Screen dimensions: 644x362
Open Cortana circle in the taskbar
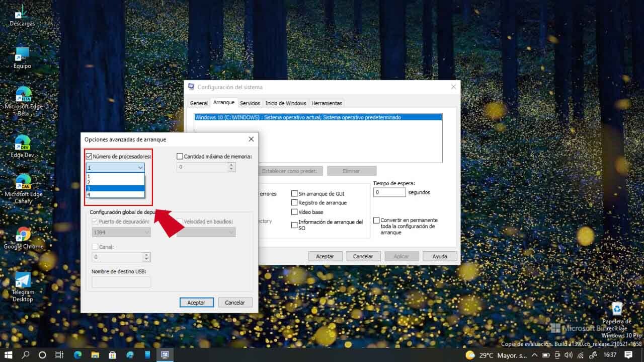click(42, 355)
